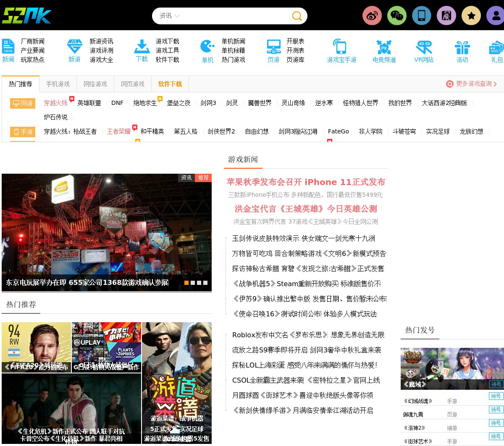Click the blue mobile phone icon
Image resolution: width=504 pixels, height=446 pixels.
click(422, 16)
